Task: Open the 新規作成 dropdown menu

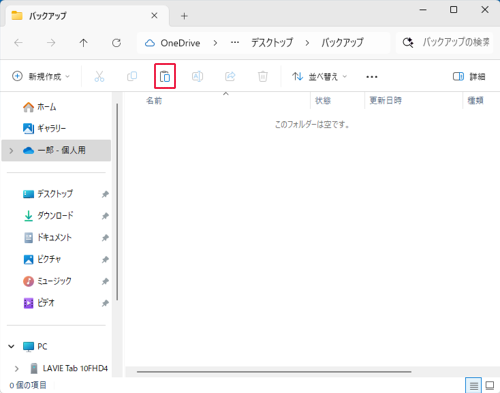Action: 41,76
